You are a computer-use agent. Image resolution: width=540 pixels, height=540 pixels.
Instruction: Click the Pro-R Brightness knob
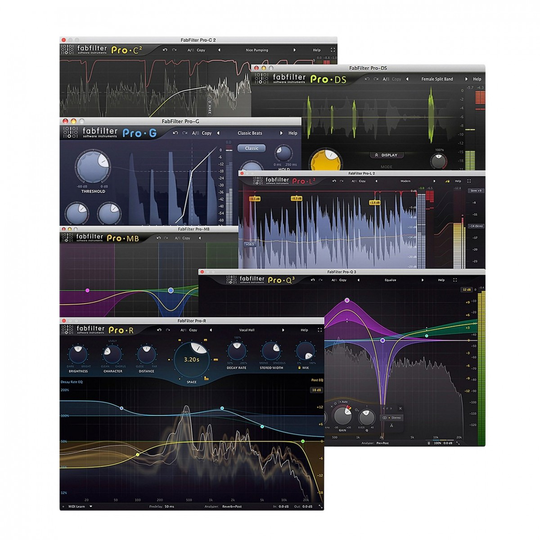click(78, 354)
